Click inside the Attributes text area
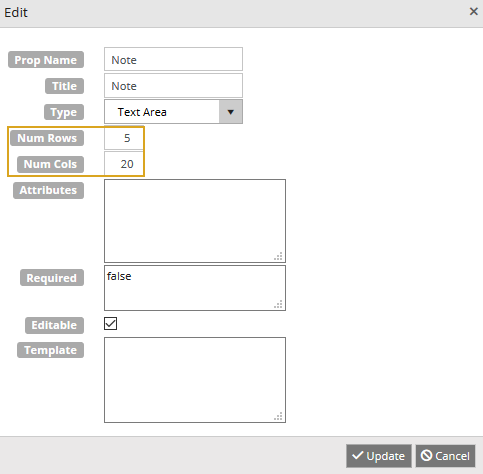This screenshot has width=483, height=474. point(195,221)
